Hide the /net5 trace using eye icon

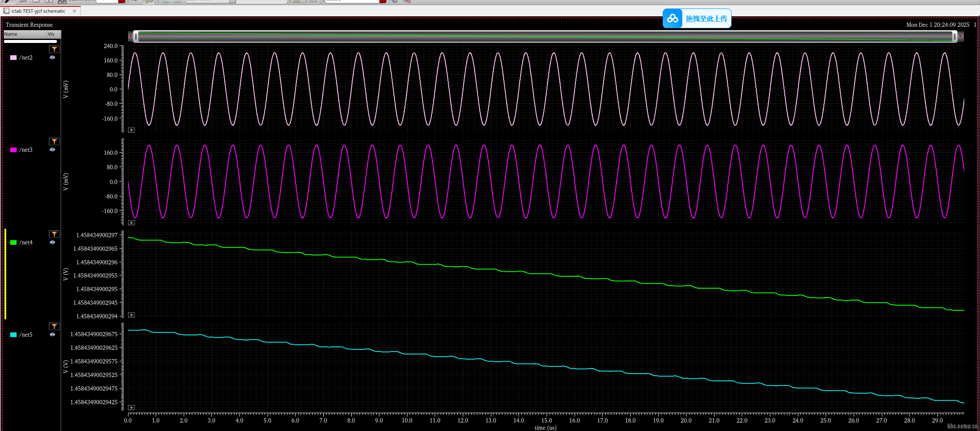pos(52,335)
